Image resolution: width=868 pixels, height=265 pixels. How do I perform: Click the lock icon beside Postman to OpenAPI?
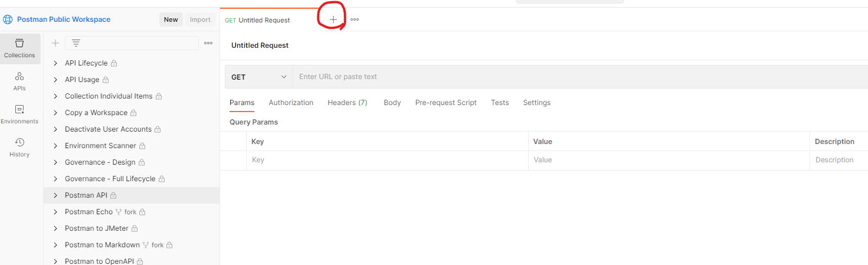[140, 261]
